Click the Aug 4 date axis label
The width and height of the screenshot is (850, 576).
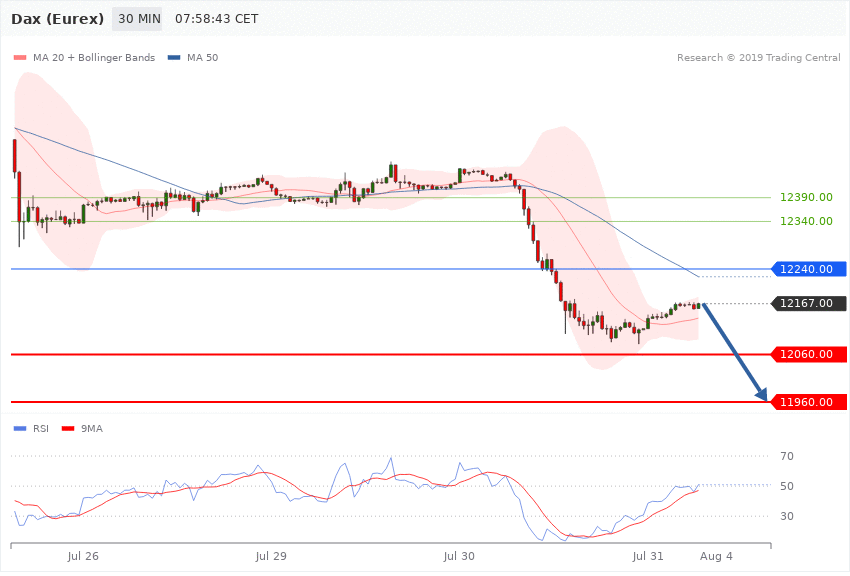pos(716,556)
